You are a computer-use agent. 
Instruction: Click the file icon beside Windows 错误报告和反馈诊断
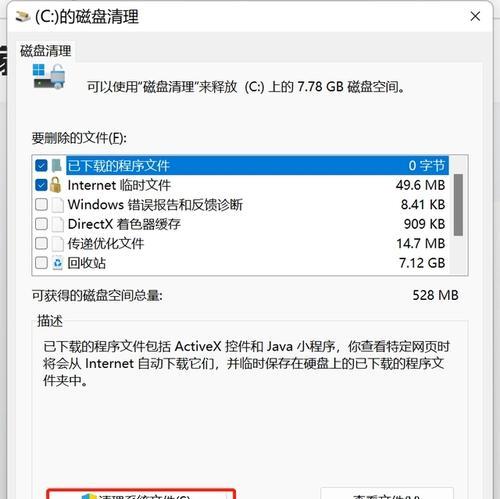57,205
